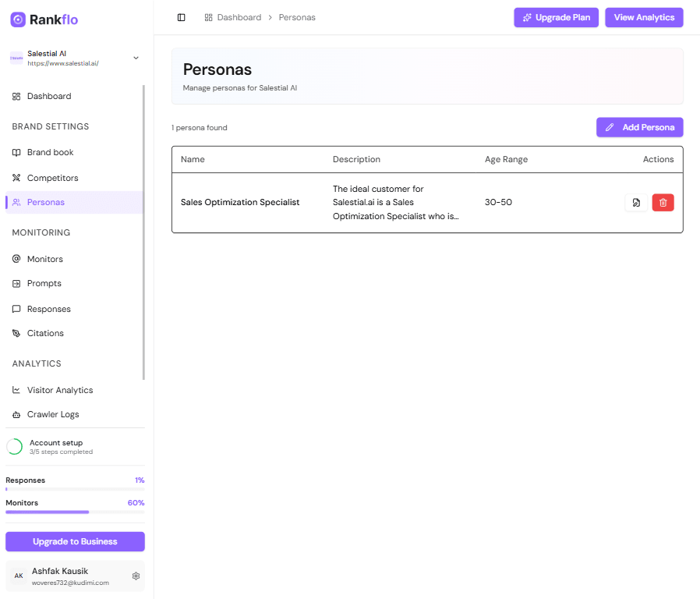Image resolution: width=700 pixels, height=599 pixels.
Task: Click the Account setup progress circle
Action: 13,446
